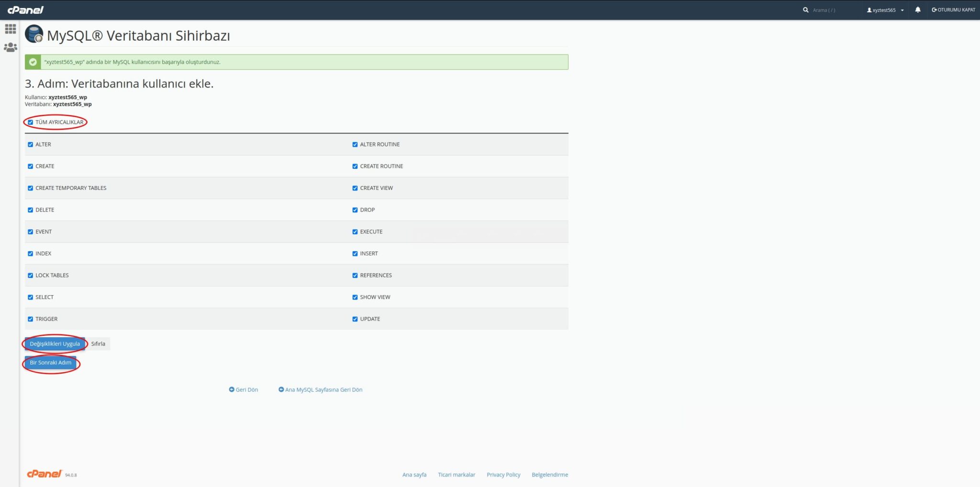This screenshot has width=980, height=487.
Task: Uncheck the DROP privilege checkbox
Action: [x=355, y=210]
